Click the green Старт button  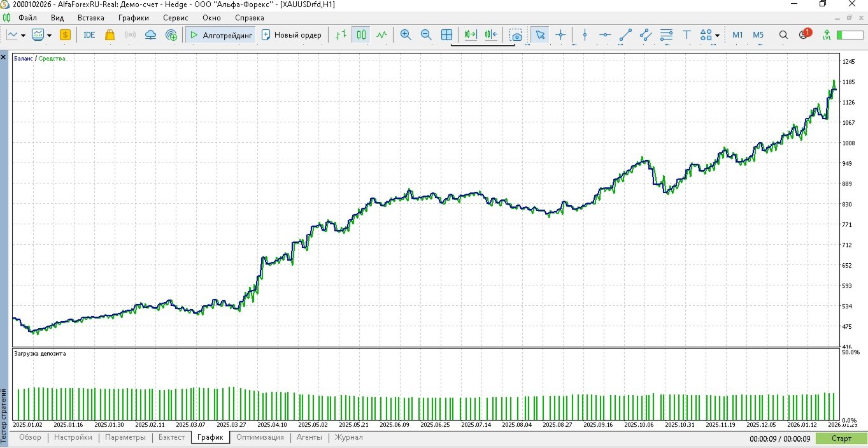[x=841, y=438]
